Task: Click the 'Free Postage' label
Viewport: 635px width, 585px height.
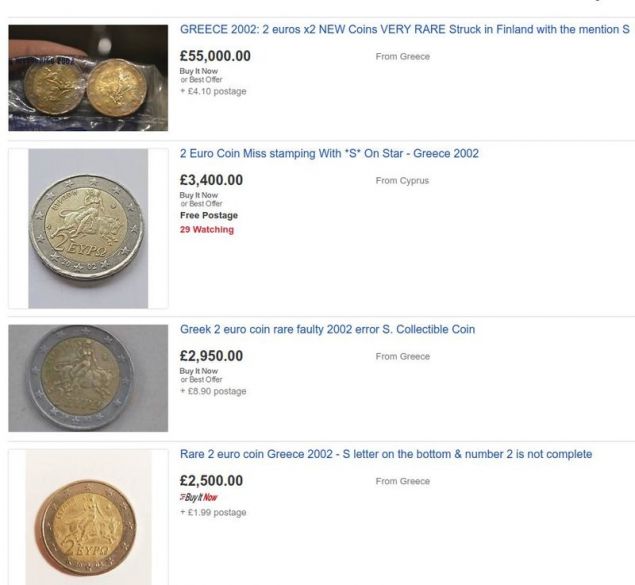Action: (208, 215)
